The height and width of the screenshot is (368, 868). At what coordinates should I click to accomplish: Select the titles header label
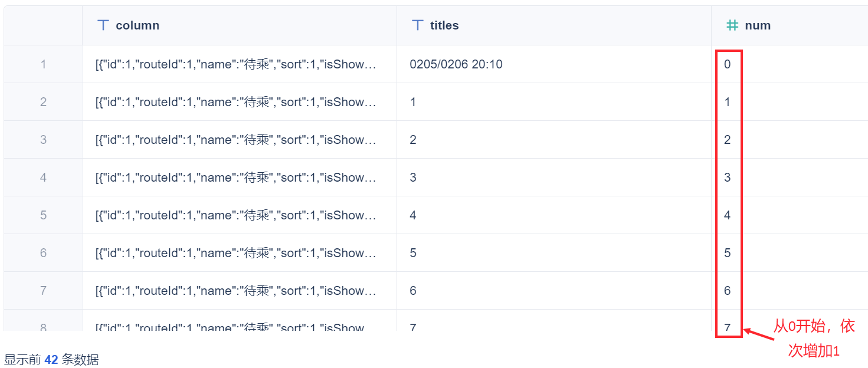coord(444,25)
